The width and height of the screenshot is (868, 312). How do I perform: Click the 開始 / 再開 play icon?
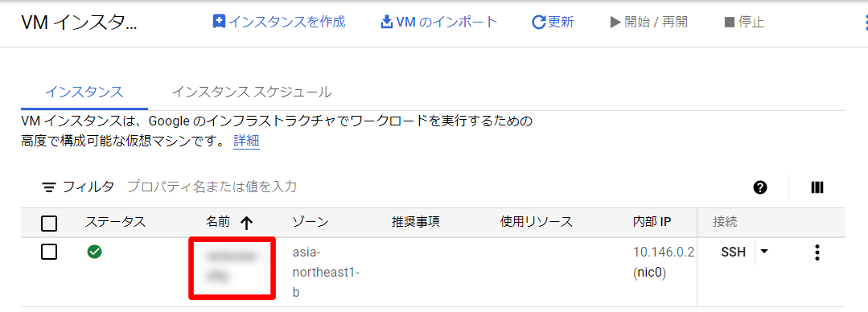[x=615, y=23]
